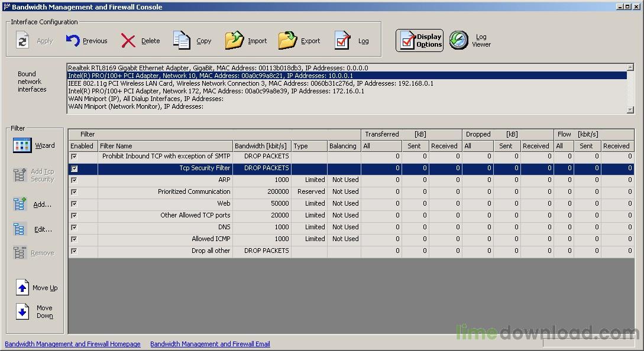Click the Balancing column header
The width and height of the screenshot is (644, 351).
pos(344,146)
